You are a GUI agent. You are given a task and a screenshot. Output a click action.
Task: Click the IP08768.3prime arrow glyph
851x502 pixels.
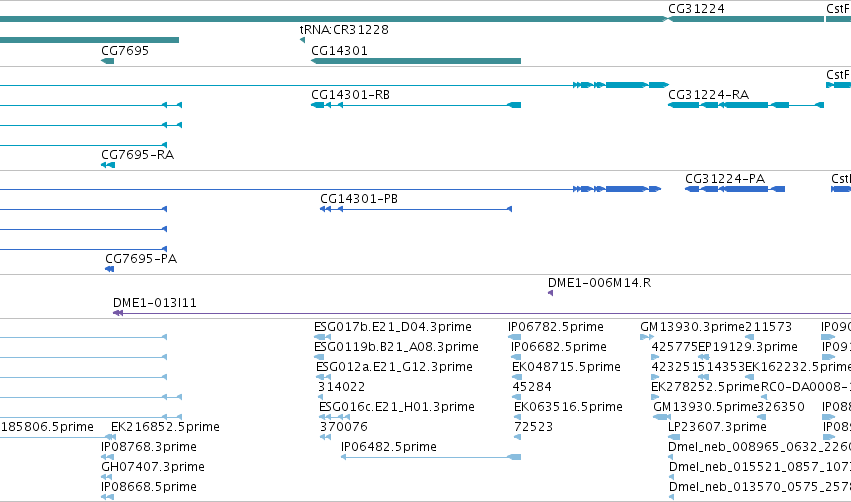point(107,457)
